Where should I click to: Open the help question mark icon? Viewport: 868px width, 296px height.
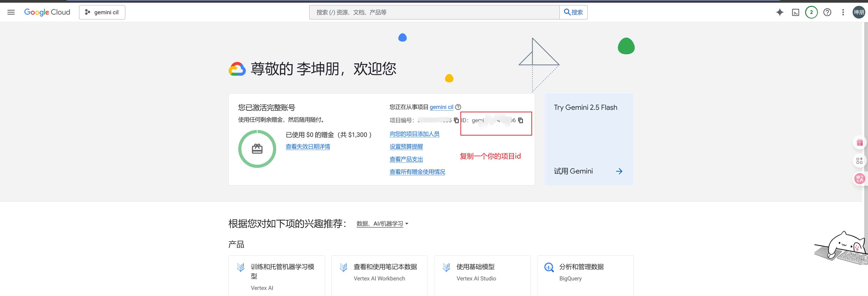(x=827, y=12)
